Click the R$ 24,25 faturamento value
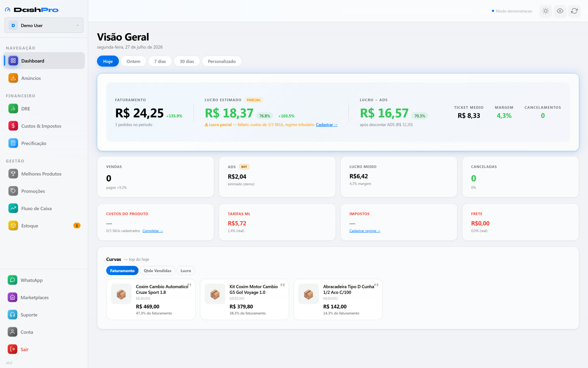This screenshot has height=368, width=588. pos(139,113)
